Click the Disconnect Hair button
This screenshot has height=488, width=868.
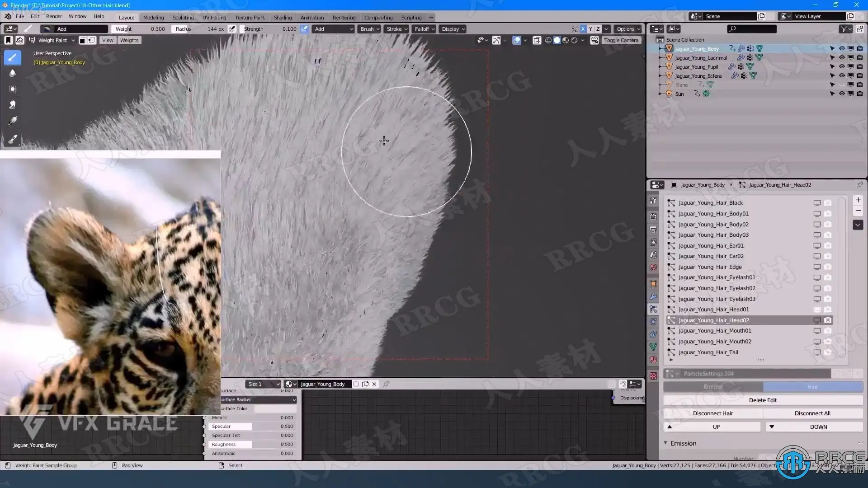pyautogui.click(x=712, y=413)
